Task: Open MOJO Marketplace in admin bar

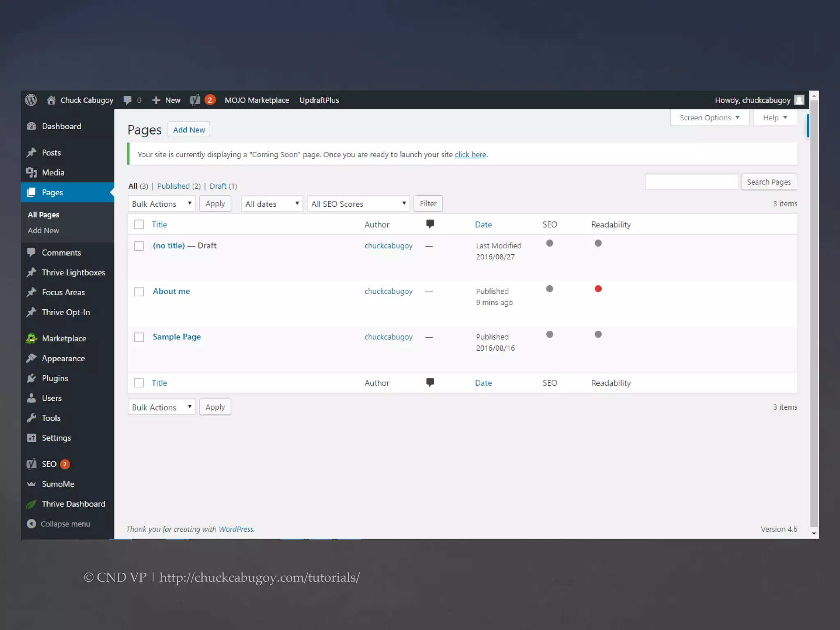Action: pyautogui.click(x=257, y=100)
